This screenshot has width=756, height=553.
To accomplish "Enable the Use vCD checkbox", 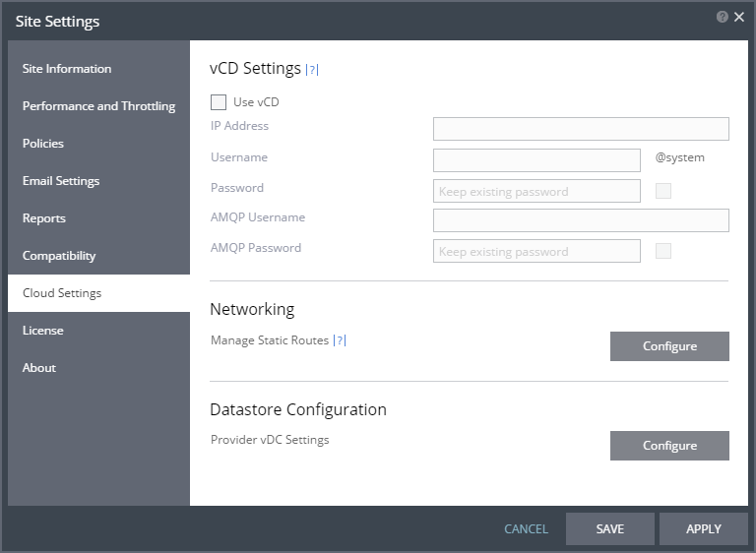I will pyautogui.click(x=219, y=102).
